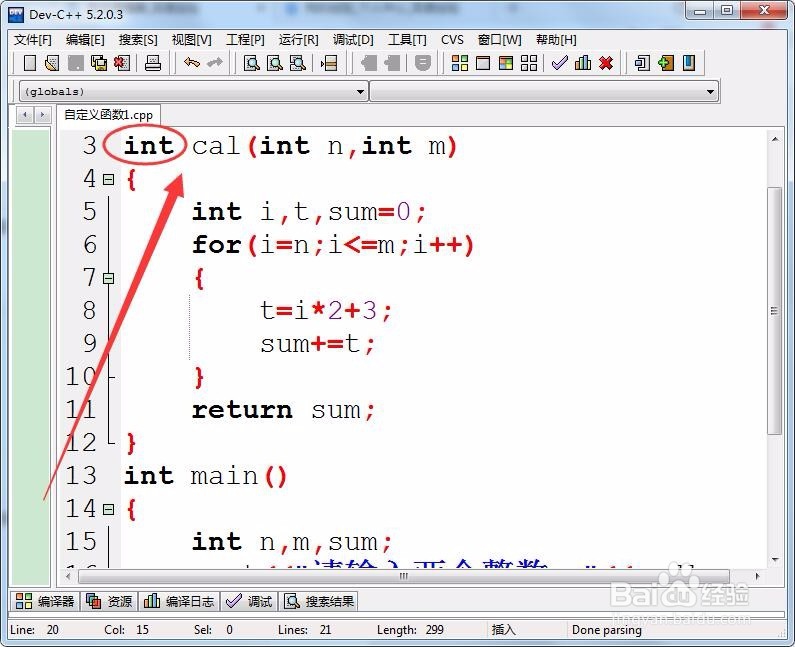Switch to the 搜索结果 bottom tab
795x647 pixels.
pos(319,601)
